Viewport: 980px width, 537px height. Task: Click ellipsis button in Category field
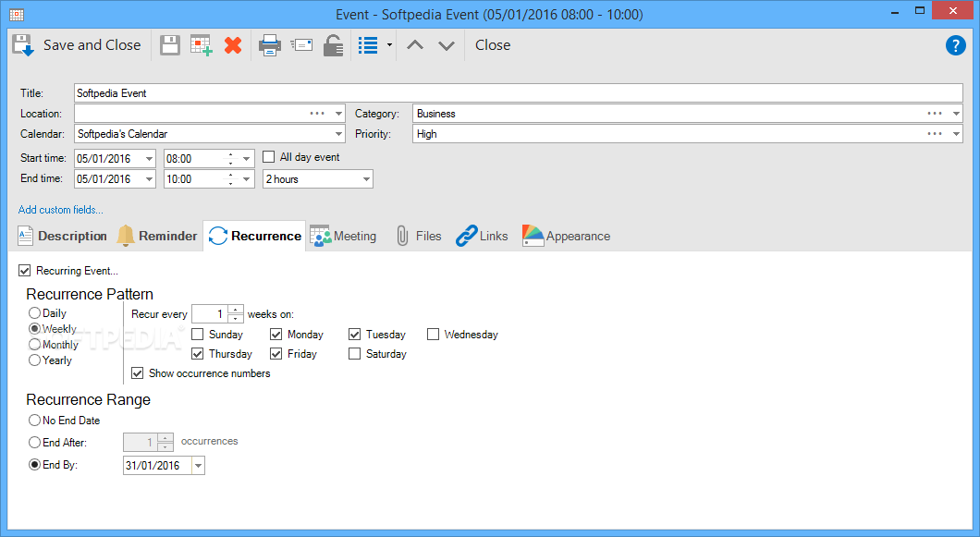(935, 114)
